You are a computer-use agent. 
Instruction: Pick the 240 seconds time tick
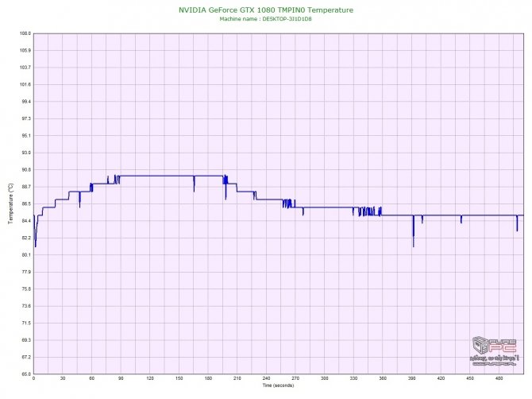click(x=266, y=378)
